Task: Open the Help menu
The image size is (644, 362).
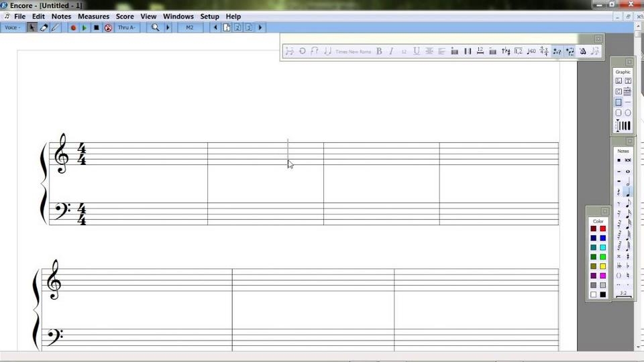Action: pyautogui.click(x=233, y=16)
